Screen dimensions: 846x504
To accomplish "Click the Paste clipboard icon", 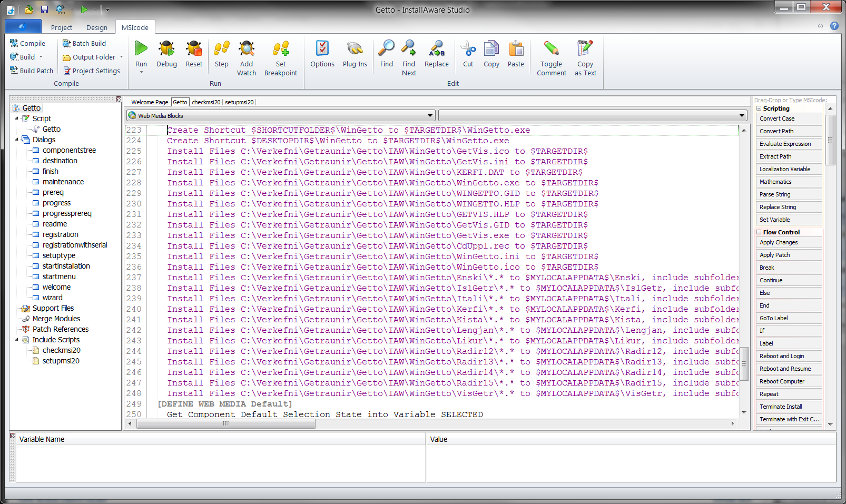I will pos(516,49).
